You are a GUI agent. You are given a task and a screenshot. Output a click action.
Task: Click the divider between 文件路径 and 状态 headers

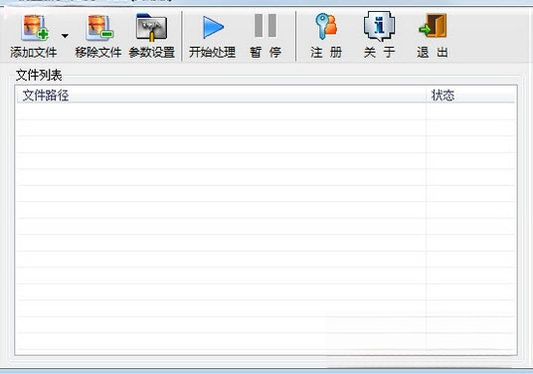[426, 96]
